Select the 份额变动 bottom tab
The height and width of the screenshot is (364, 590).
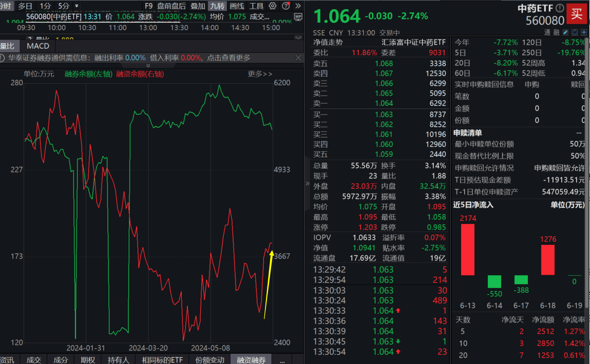coord(210,360)
